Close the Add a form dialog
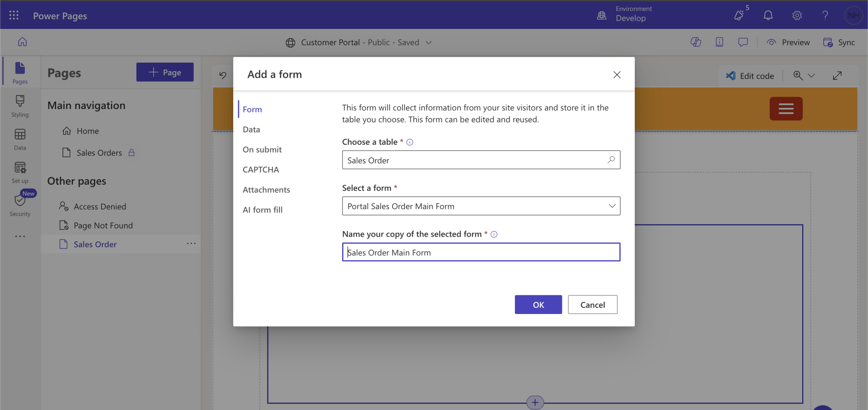Viewport: 868px width, 410px height. [616, 75]
